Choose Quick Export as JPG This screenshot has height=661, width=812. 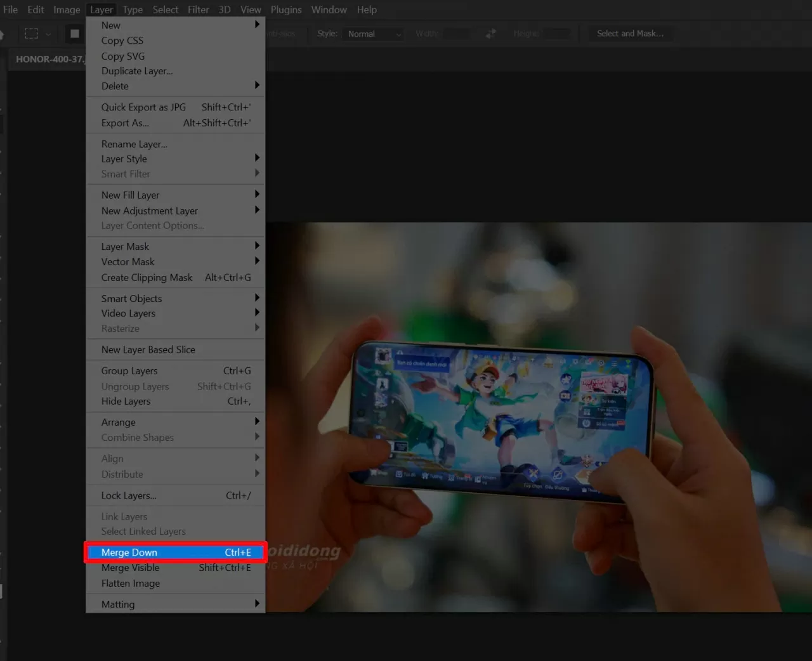pos(143,107)
